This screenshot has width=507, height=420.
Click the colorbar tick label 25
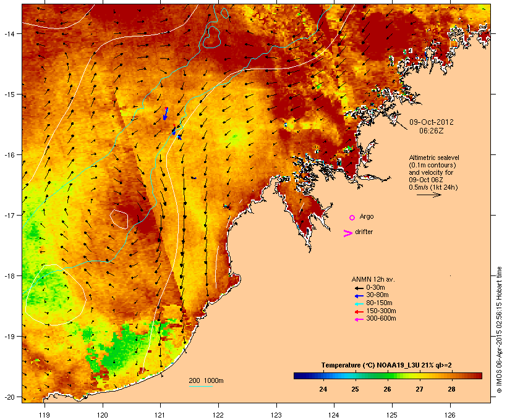coord(355,389)
